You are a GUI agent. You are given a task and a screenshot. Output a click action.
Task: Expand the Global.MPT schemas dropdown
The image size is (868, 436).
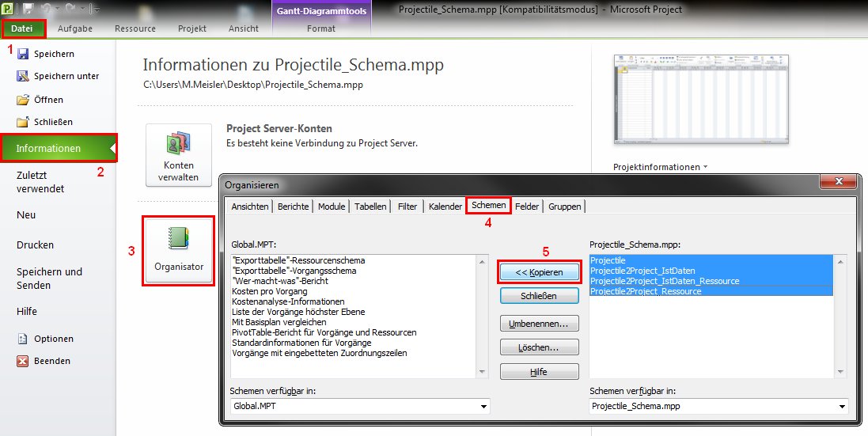(483, 407)
